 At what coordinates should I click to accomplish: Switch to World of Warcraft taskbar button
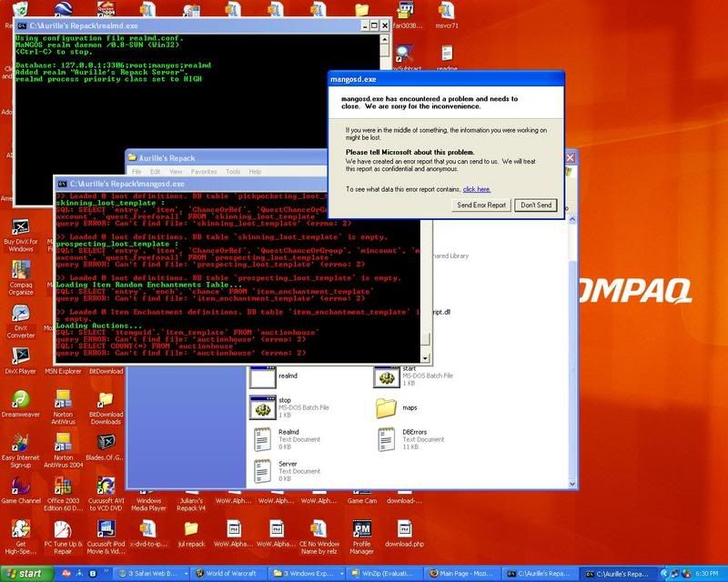[x=229, y=574]
